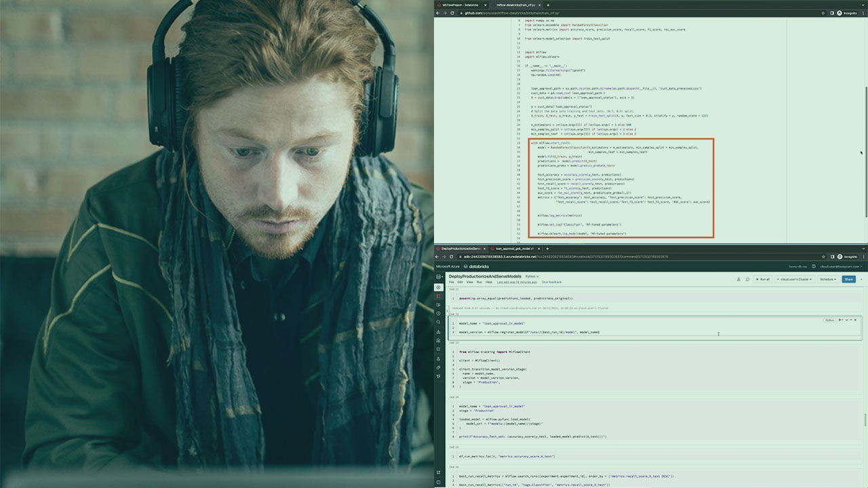The width and height of the screenshot is (868, 488).
Task: Click the Give feedback link
Action: [551, 282]
